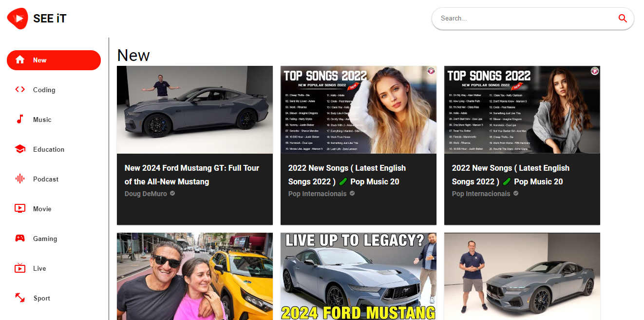Image resolution: width=644 pixels, height=320 pixels.
Task: Select the New tab in the sidebar
Action: 54,60
